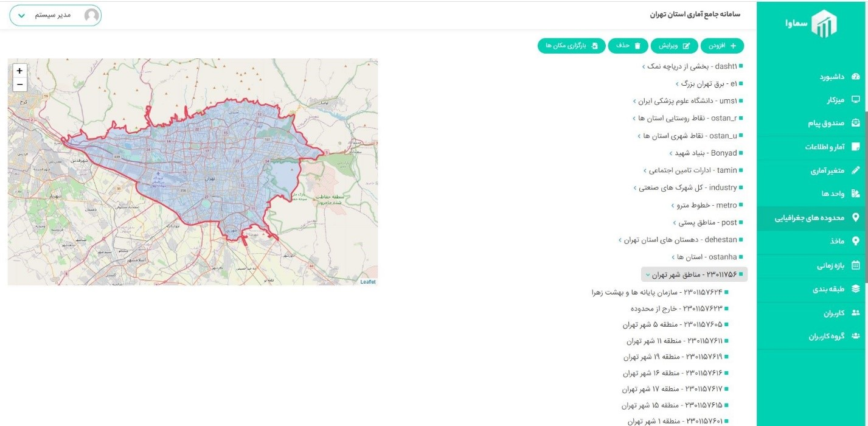Click the dashboard gauge icon in sidebar

tap(856, 77)
